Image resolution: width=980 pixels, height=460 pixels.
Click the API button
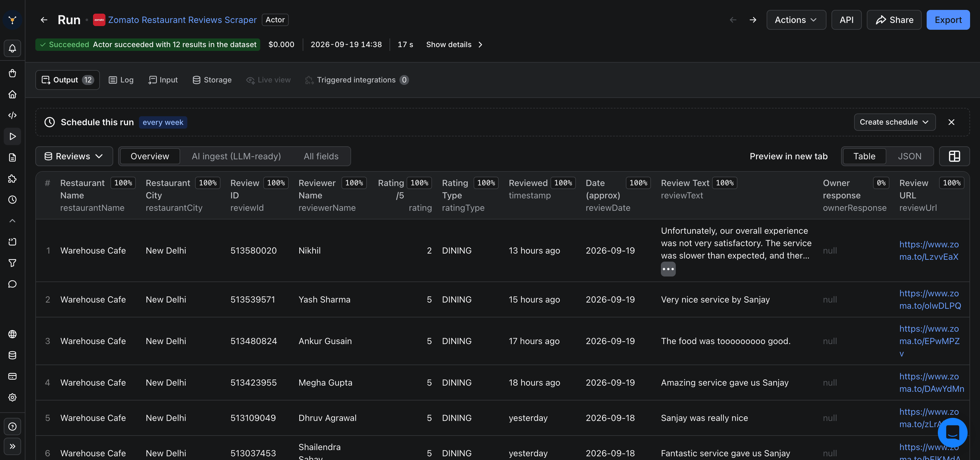[x=846, y=20]
